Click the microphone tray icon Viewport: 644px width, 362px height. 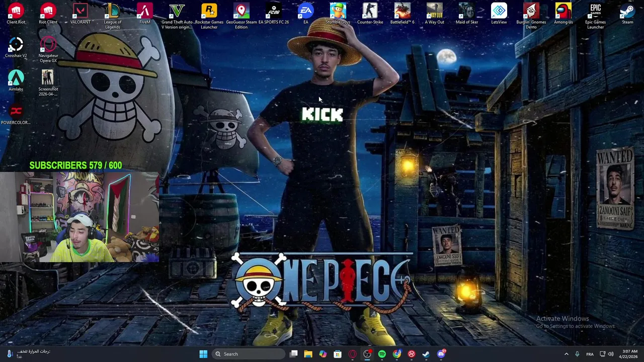pos(577,354)
